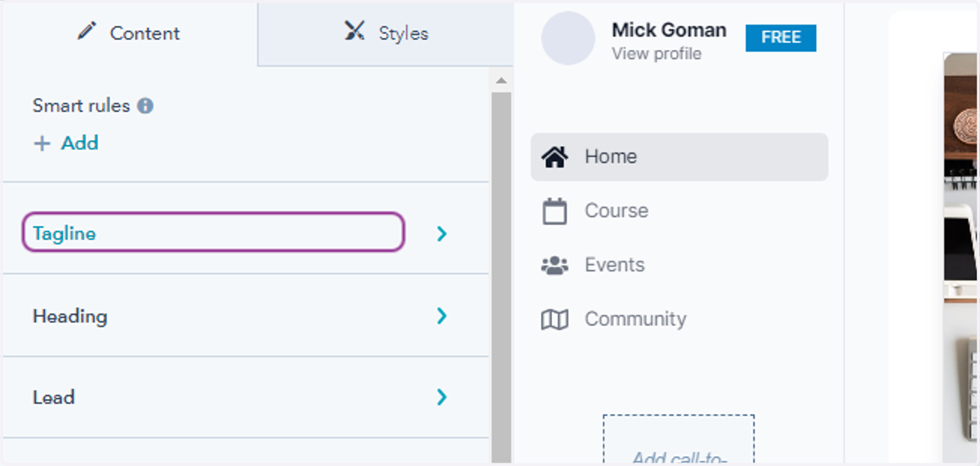Screen dimensions: 980x466
Task: Click the Mick Goman avatar circle
Action: (x=568, y=38)
